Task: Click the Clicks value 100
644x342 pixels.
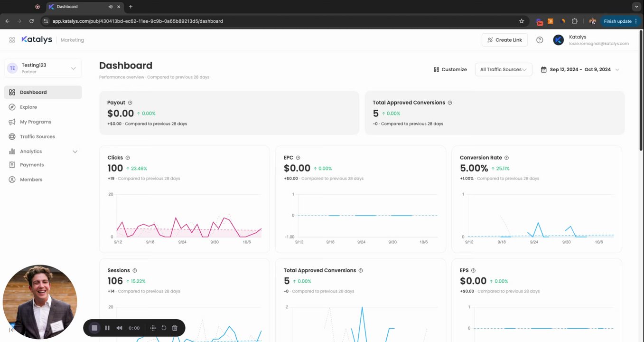Action: tap(115, 168)
